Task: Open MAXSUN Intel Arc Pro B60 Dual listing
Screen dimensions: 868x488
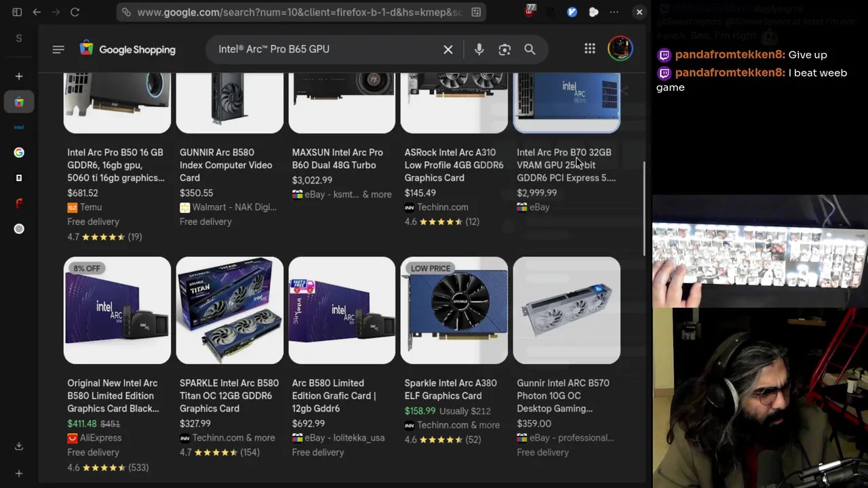Action: tap(337, 159)
